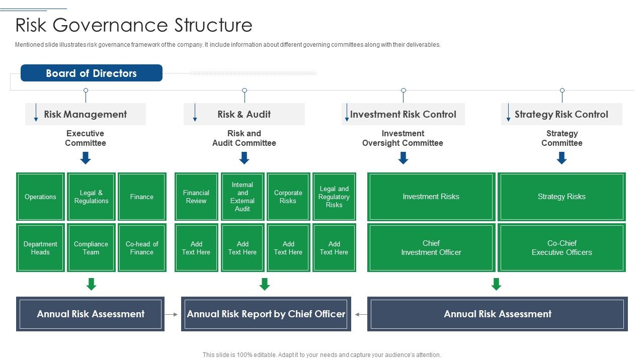Select the Legal and Regulatory Risks box
This screenshot has height=362, width=644.
click(x=334, y=197)
